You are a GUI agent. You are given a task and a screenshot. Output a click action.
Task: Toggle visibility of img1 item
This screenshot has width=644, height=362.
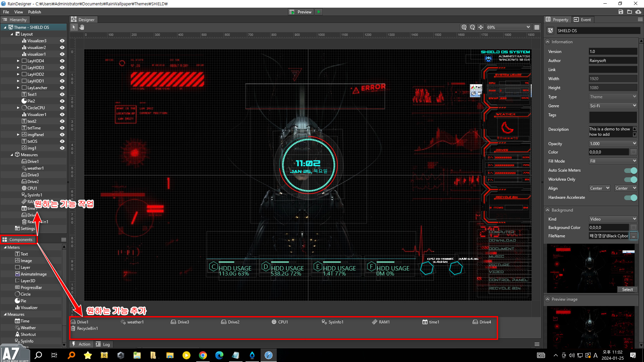(x=62, y=148)
